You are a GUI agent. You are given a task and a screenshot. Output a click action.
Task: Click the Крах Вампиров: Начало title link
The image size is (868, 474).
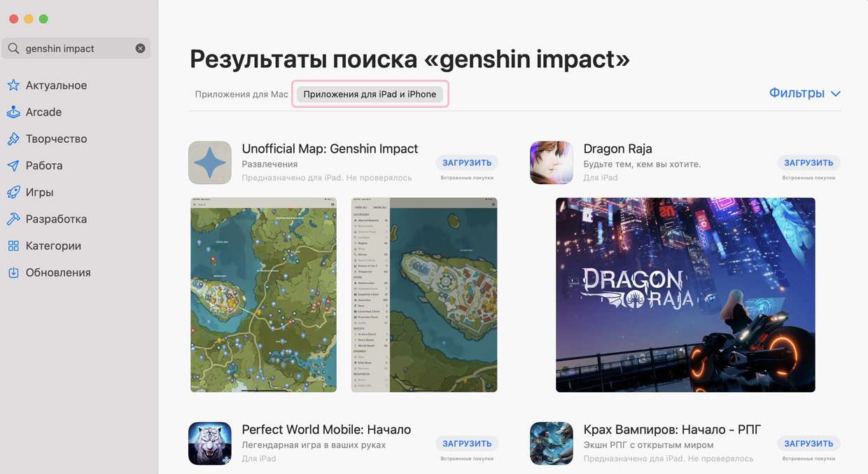pyautogui.click(x=672, y=429)
